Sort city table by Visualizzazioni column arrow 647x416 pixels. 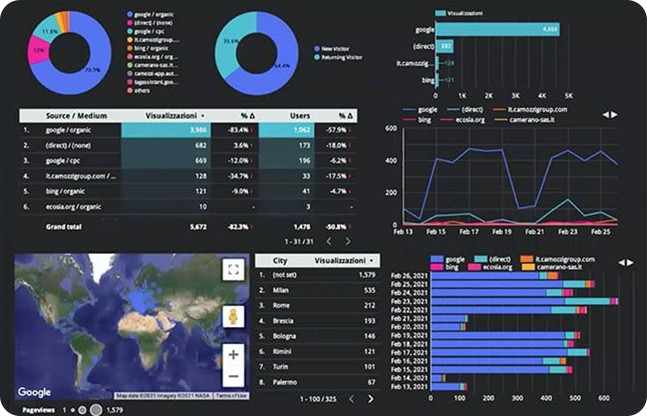pyautogui.click(x=375, y=258)
